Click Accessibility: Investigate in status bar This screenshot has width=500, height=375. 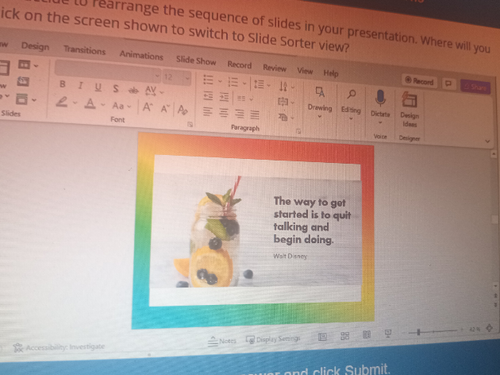[x=59, y=347]
